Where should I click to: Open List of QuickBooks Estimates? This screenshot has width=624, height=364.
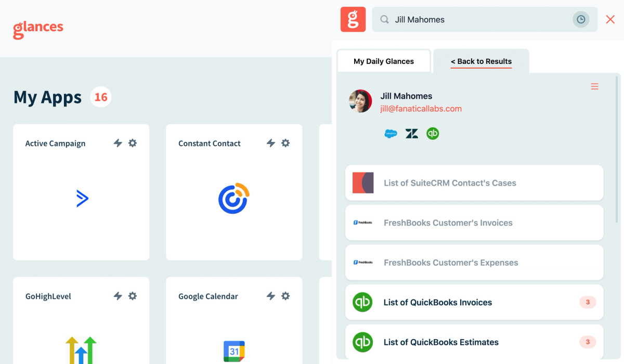pos(474,342)
